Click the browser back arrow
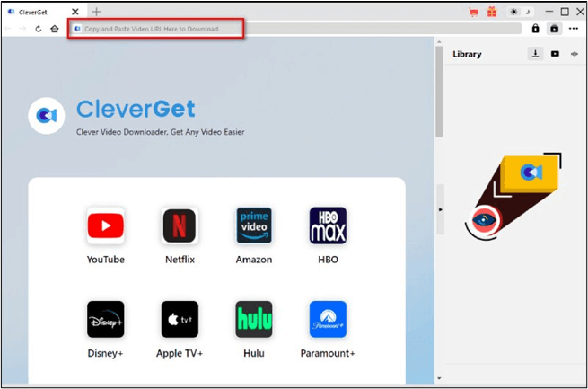The height and width of the screenshot is (389, 588). 8,29
